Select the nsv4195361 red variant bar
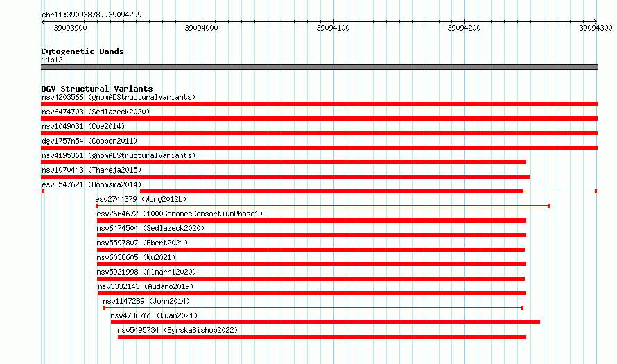The image size is (617, 364). click(x=284, y=162)
